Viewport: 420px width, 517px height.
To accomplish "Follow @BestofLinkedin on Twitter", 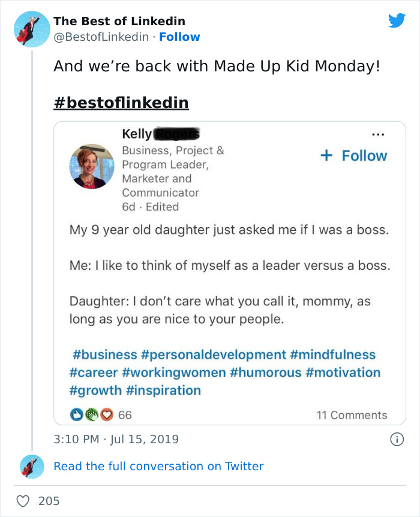I will (x=179, y=37).
